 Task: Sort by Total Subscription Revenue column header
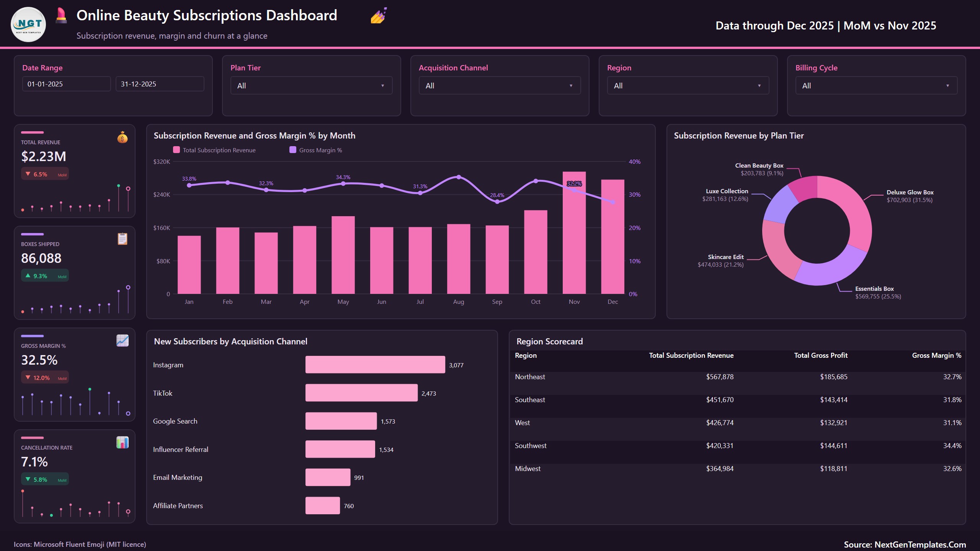tap(691, 355)
